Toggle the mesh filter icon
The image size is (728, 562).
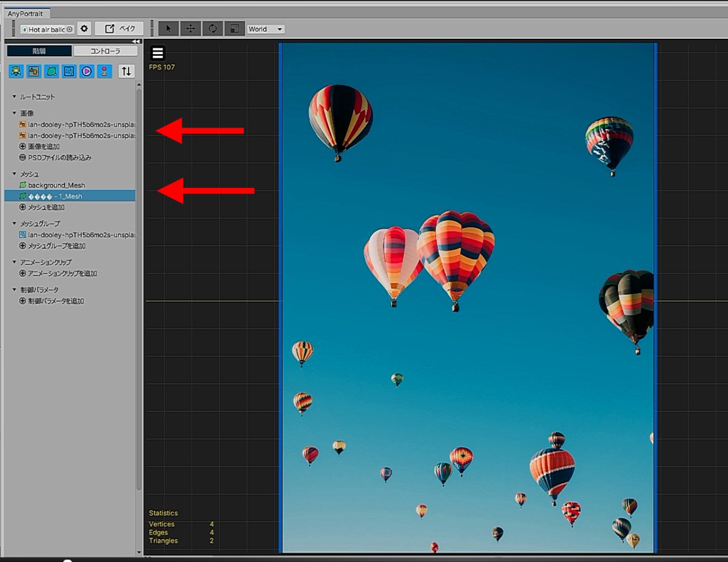(52, 71)
